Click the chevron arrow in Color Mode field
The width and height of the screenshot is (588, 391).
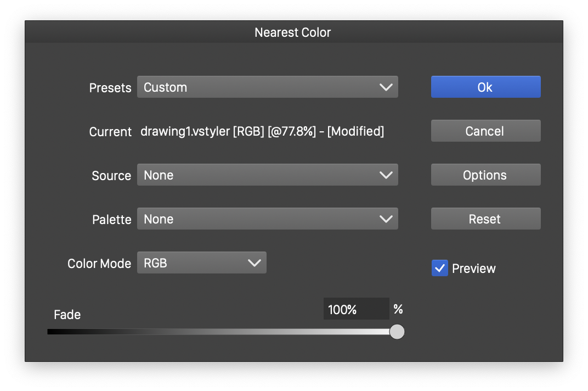(255, 263)
